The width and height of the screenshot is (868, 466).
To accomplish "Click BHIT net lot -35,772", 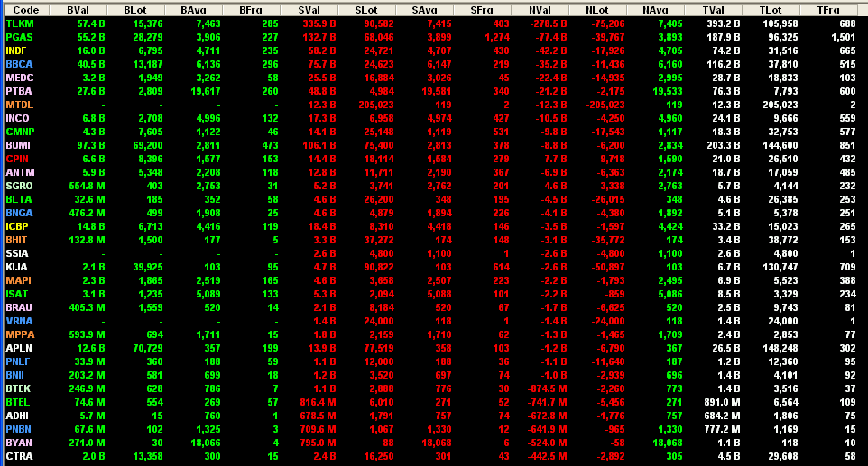I will point(607,241).
